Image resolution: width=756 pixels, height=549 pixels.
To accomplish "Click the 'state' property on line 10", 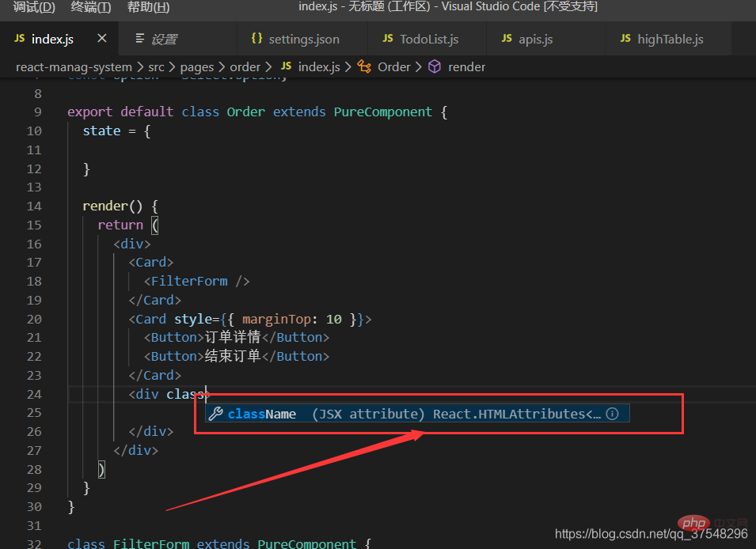I will click(102, 131).
